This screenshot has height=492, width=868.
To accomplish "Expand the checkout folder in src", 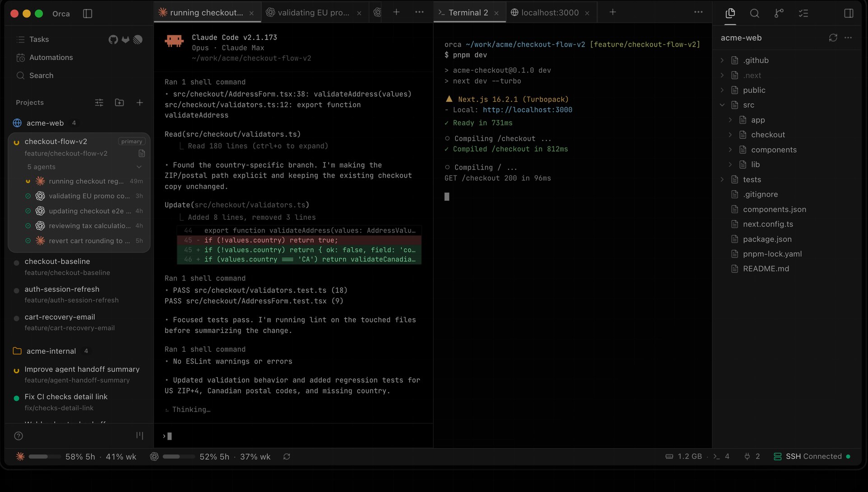I will click(730, 135).
